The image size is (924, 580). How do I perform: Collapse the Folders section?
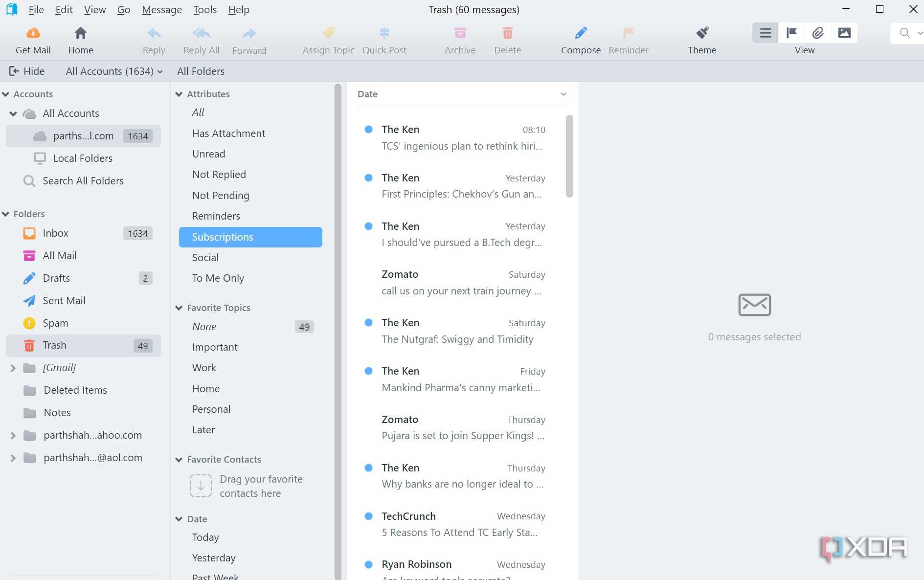click(x=6, y=214)
